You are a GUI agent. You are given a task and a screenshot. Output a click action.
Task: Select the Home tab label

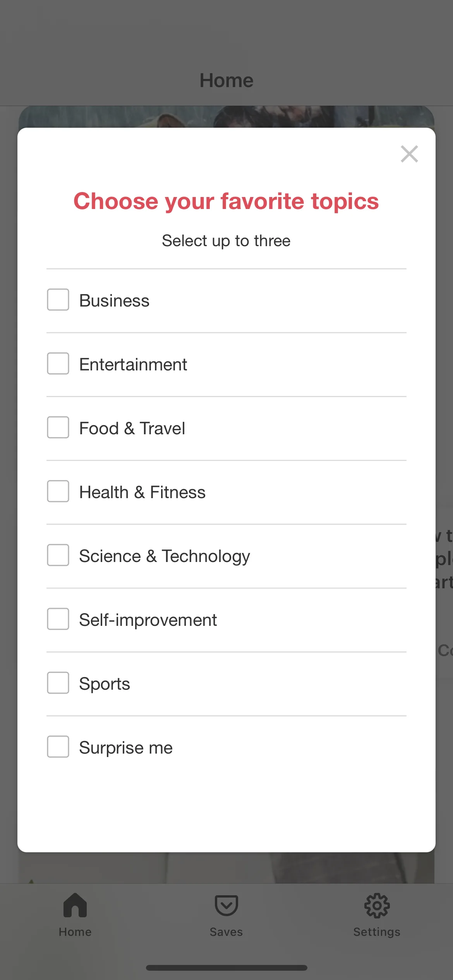(x=75, y=932)
